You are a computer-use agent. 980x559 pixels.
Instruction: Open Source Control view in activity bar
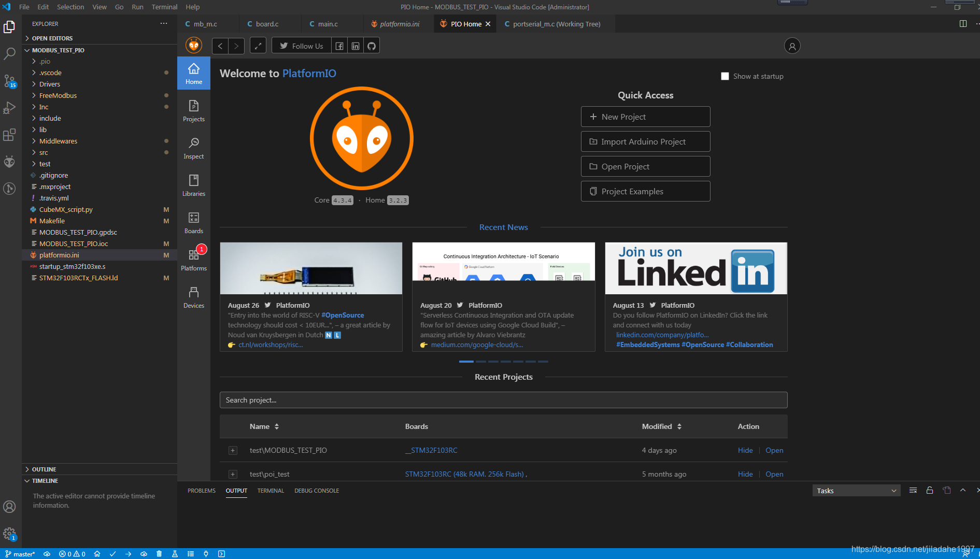click(x=10, y=81)
